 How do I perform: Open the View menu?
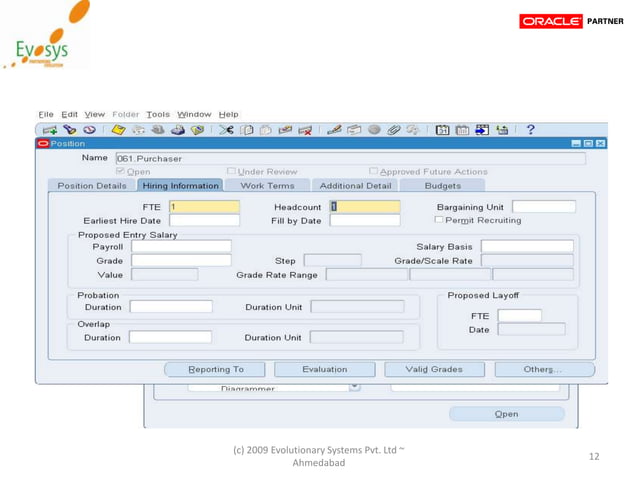(95, 114)
